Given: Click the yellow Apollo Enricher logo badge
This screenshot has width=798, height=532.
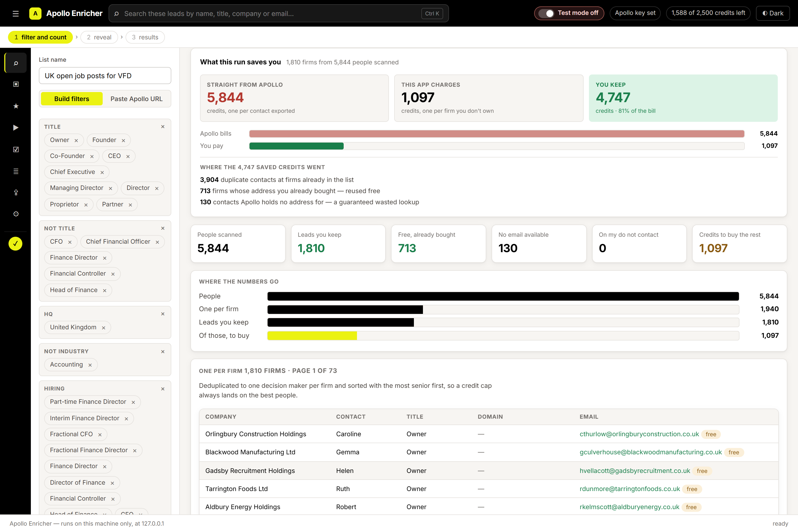Looking at the screenshot, I should tap(35, 14).
